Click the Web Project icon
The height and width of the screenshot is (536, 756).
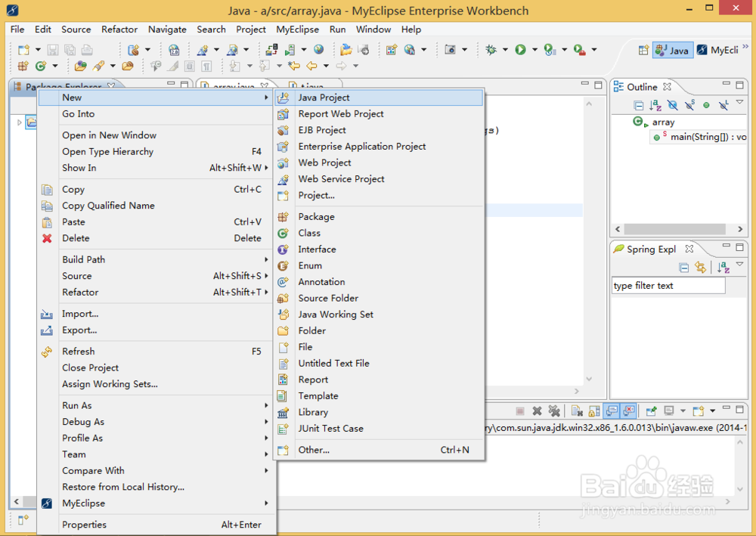tap(283, 163)
